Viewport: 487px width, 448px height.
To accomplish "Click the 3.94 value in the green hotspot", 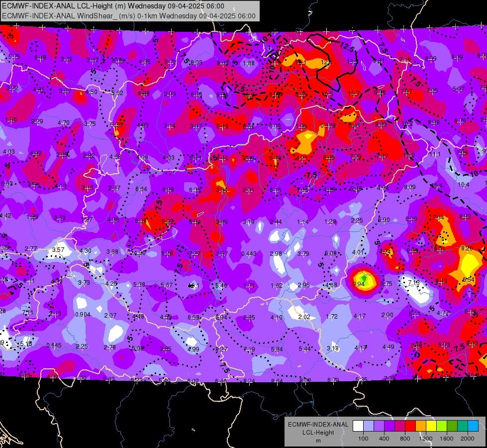I will 359,284.
